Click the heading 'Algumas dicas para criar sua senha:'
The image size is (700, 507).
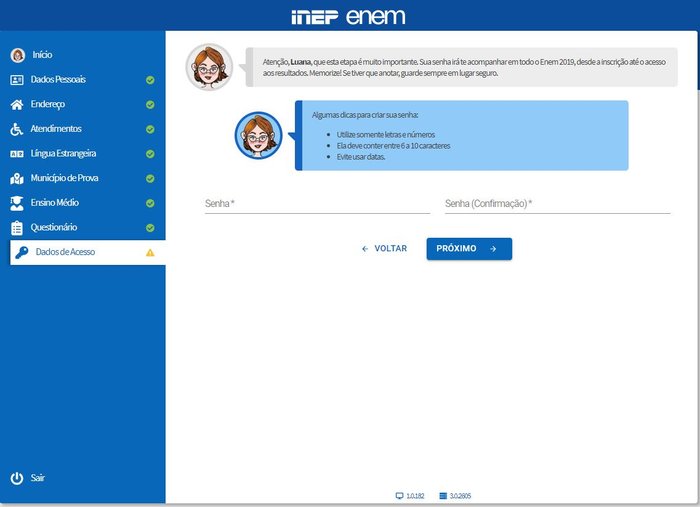pyautogui.click(x=365, y=115)
